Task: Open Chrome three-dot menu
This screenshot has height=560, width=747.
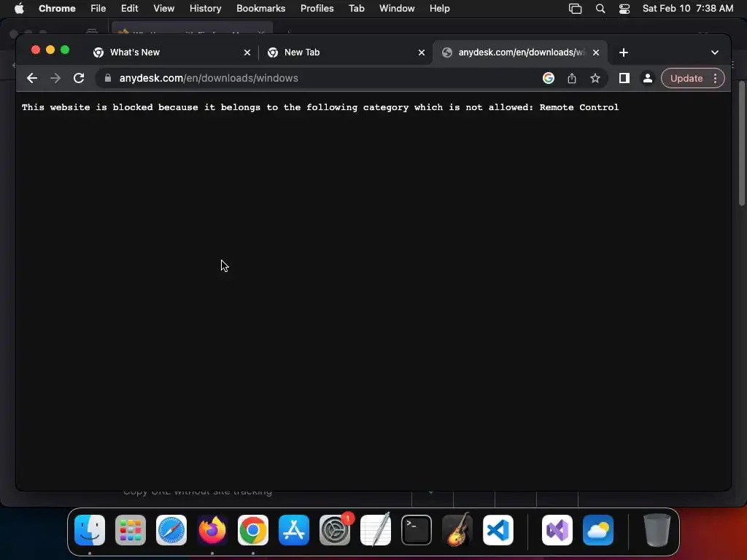Action: (x=716, y=78)
